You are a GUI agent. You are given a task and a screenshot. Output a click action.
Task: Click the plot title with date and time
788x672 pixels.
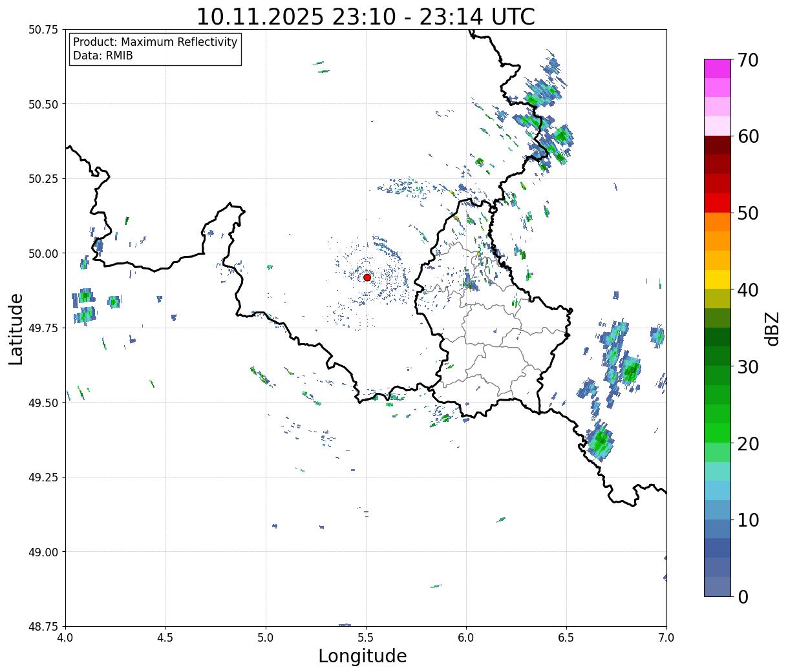[x=365, y=17]
